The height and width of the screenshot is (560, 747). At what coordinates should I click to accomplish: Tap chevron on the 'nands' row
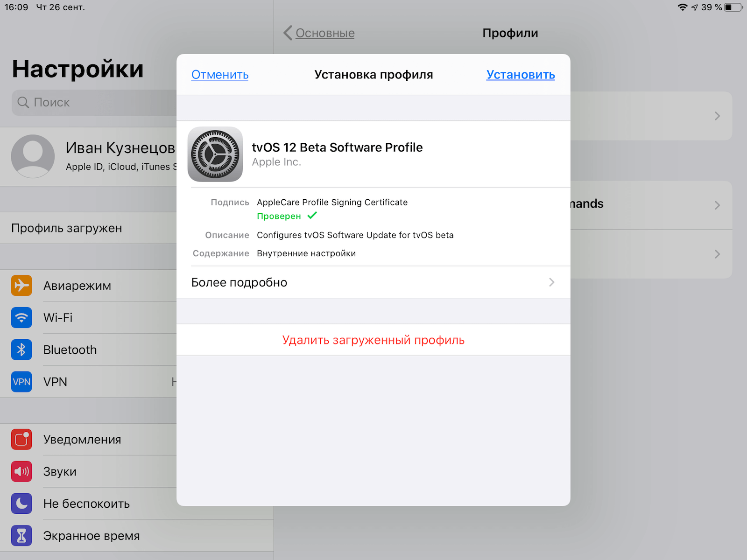pos(718,205)
